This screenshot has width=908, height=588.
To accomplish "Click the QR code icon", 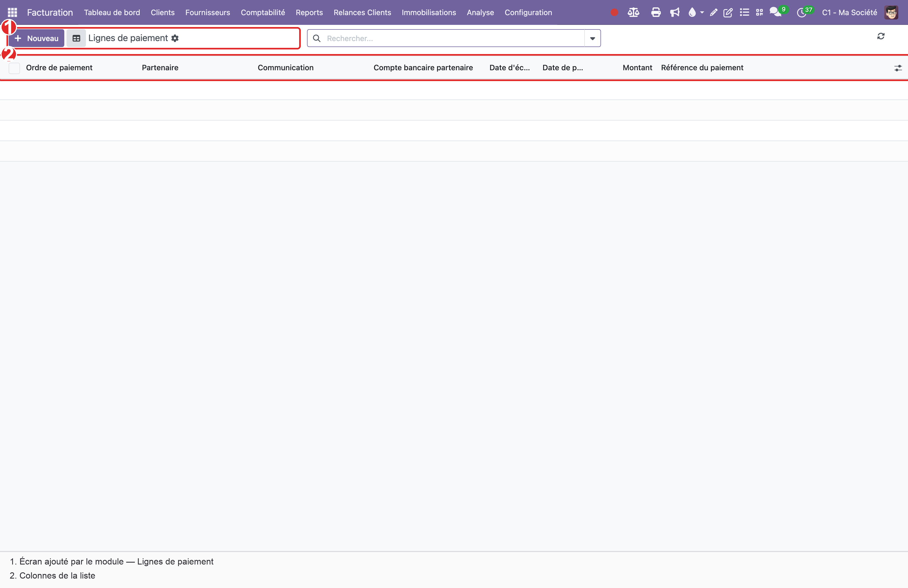I will click(759, 13).
